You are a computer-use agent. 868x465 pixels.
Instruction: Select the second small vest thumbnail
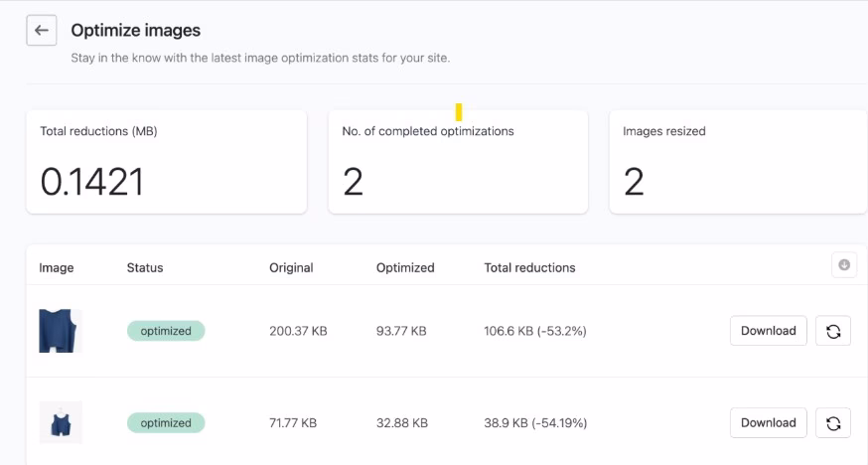click(x=60, y=423)
